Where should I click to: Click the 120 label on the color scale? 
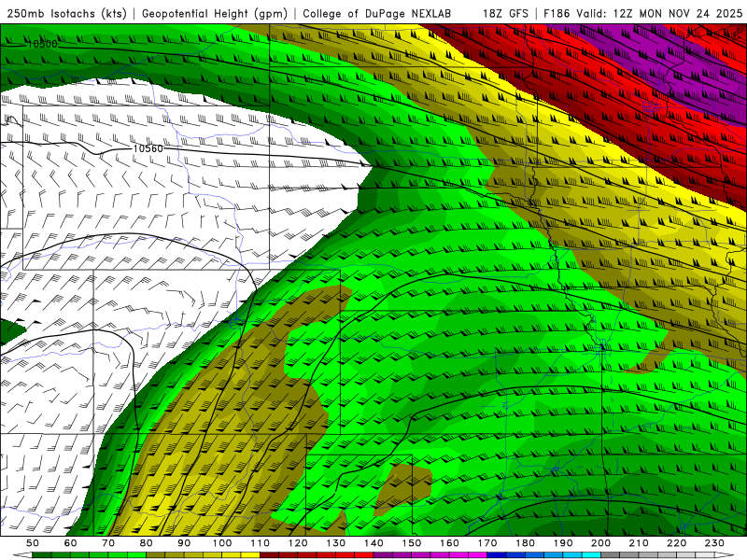coord(298,543)
